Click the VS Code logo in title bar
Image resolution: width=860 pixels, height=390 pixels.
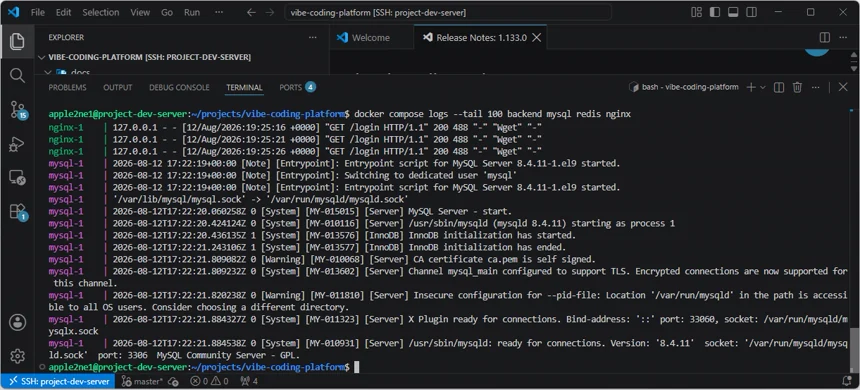click(x=13, y=12)
